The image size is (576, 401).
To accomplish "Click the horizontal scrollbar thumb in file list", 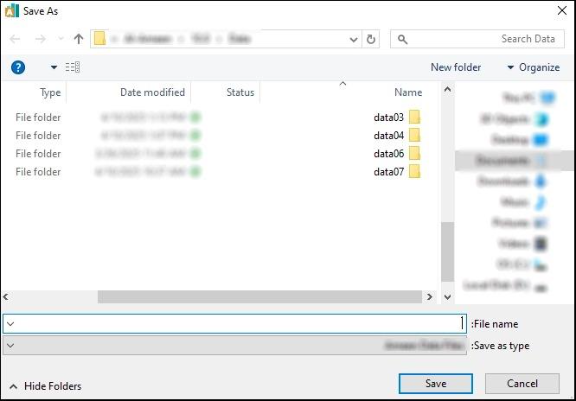I will point(260,297).
